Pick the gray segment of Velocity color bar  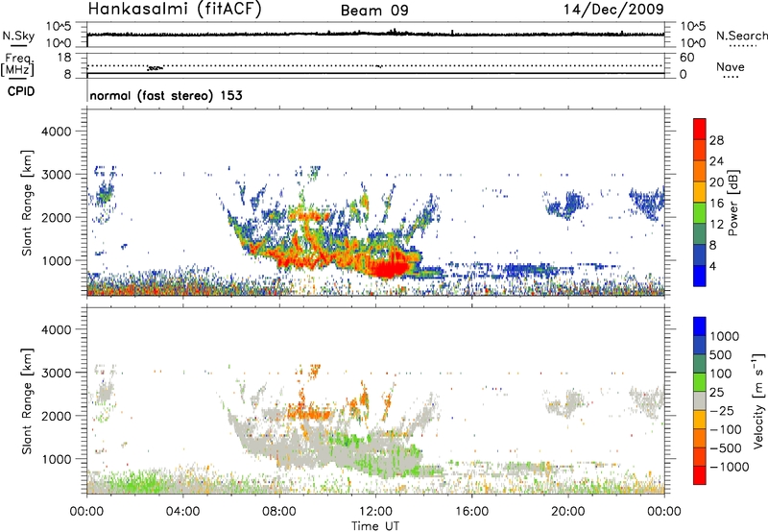[x=700, y=400]
